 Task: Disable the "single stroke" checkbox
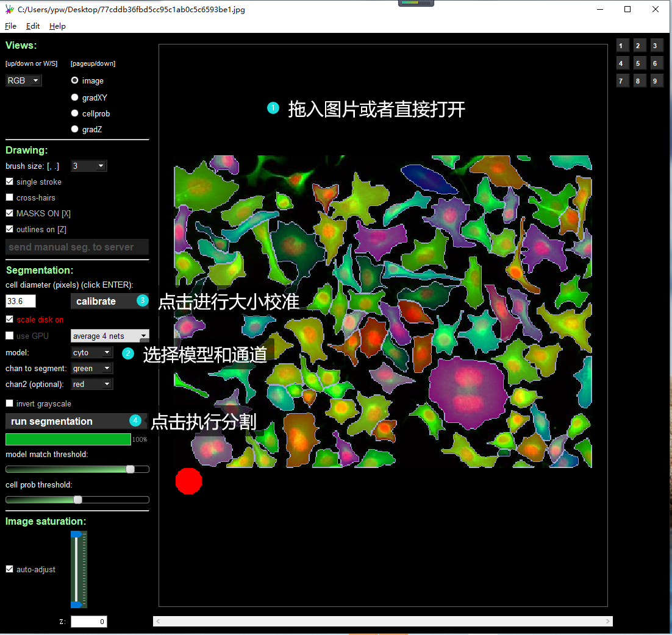point(9,181)
